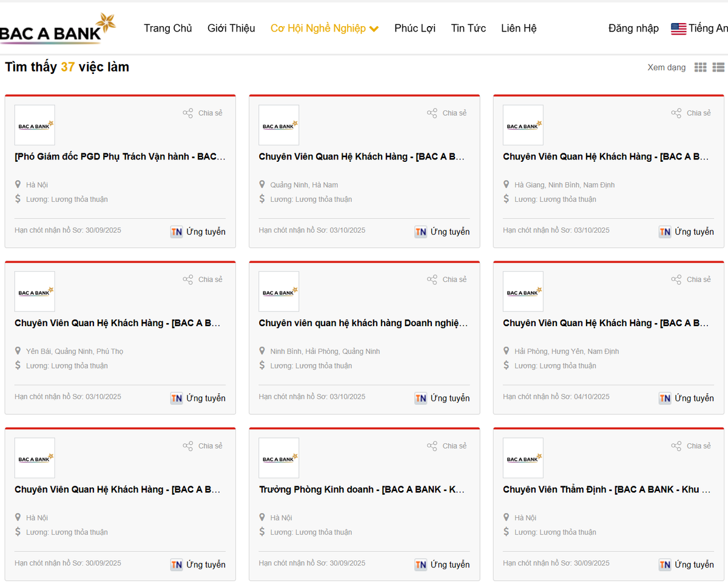Click the Ninh Bình, Hải Phòng, Quảng Ninh location
Viewport: 728px width, 585px height.
pyautogui.click(x=325, y=351)
